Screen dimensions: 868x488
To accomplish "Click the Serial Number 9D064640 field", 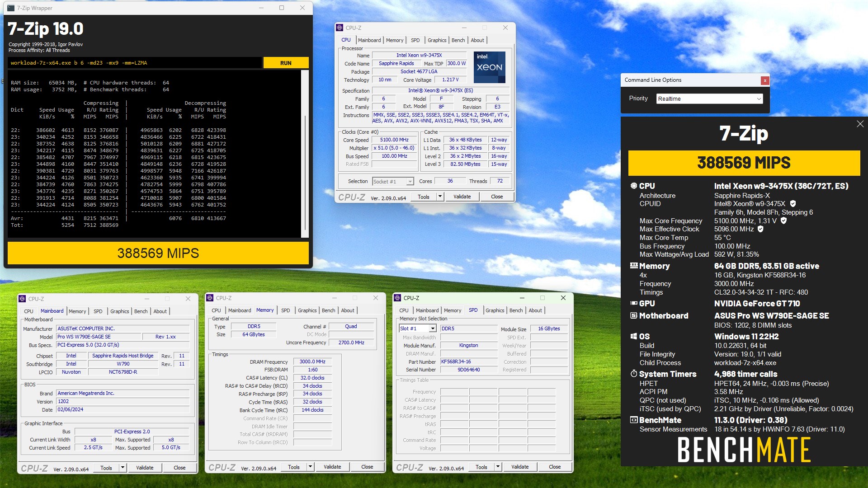I will pos(469,370).
